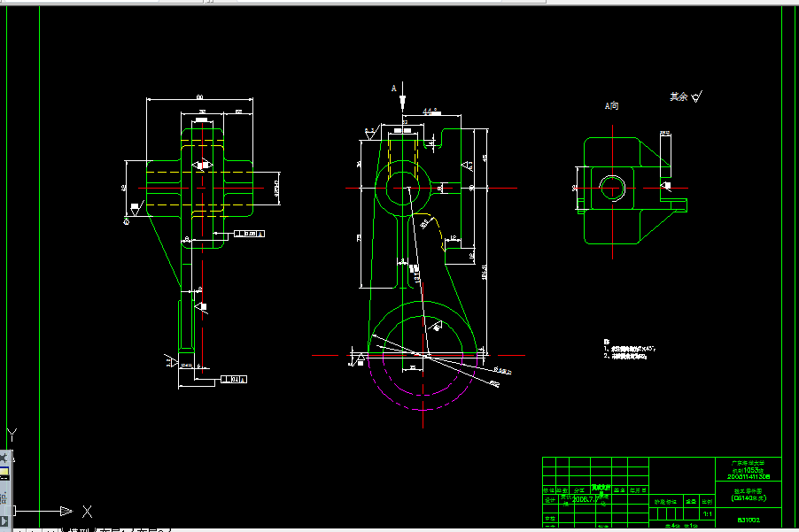Viewport: 799px width, 532px height.
Task: Select the 阶段标记 header cell
Action: (x=665, y=502)
